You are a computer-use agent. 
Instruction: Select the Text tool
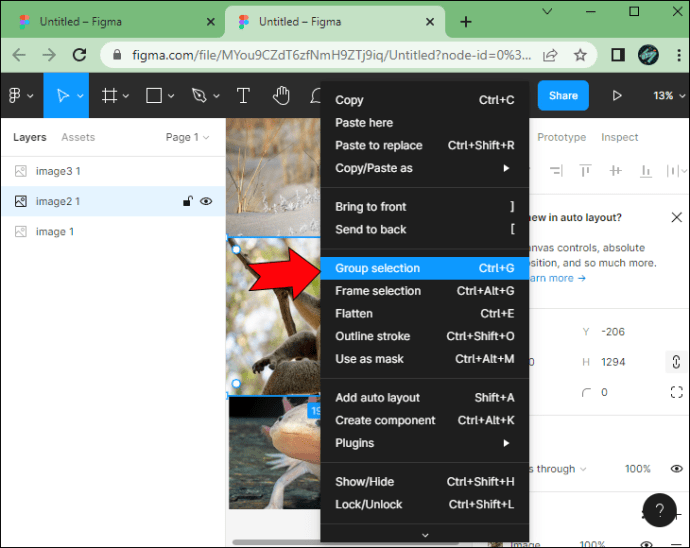point(243,96)
